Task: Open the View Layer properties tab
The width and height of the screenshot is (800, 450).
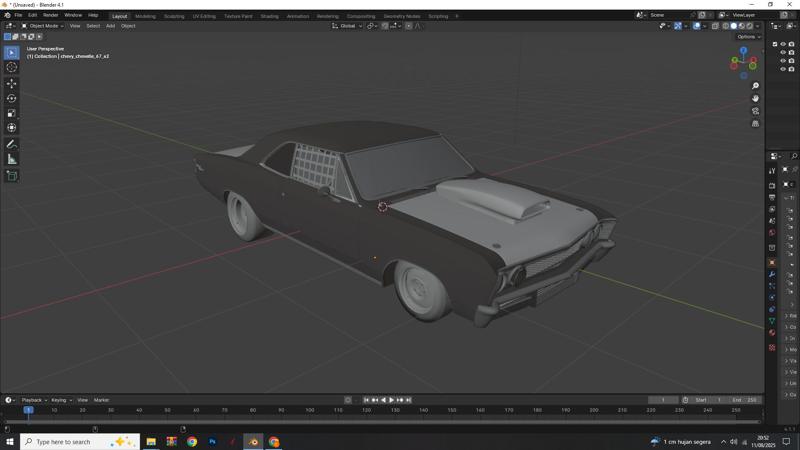Action: pyautogui.click(x=772, y=210)
